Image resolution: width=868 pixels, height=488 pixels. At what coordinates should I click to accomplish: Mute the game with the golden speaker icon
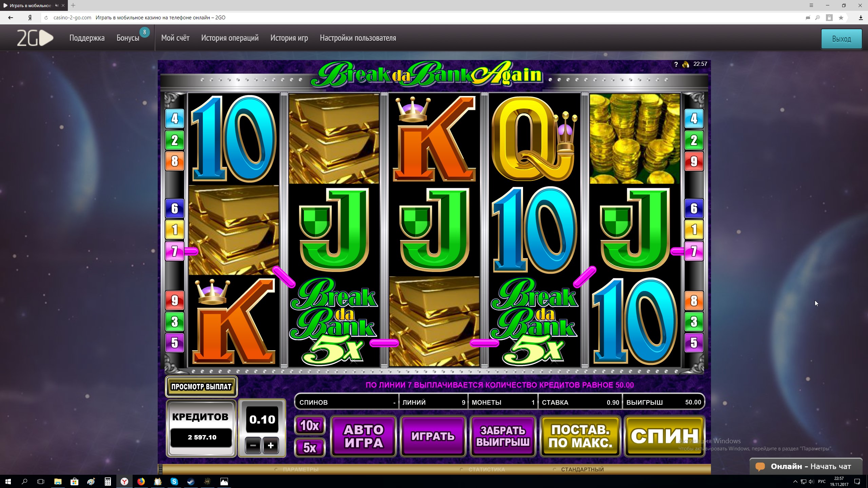click(686, 64)
